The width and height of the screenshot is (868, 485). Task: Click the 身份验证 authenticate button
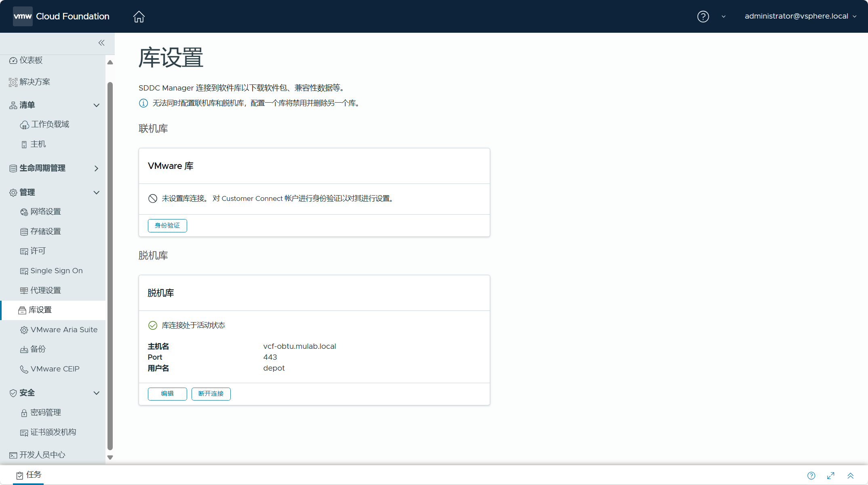(167, 226)
